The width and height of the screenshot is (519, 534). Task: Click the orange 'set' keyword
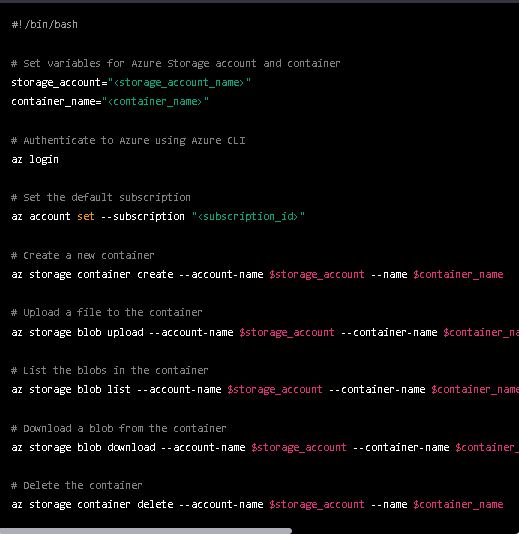point(85,217)
